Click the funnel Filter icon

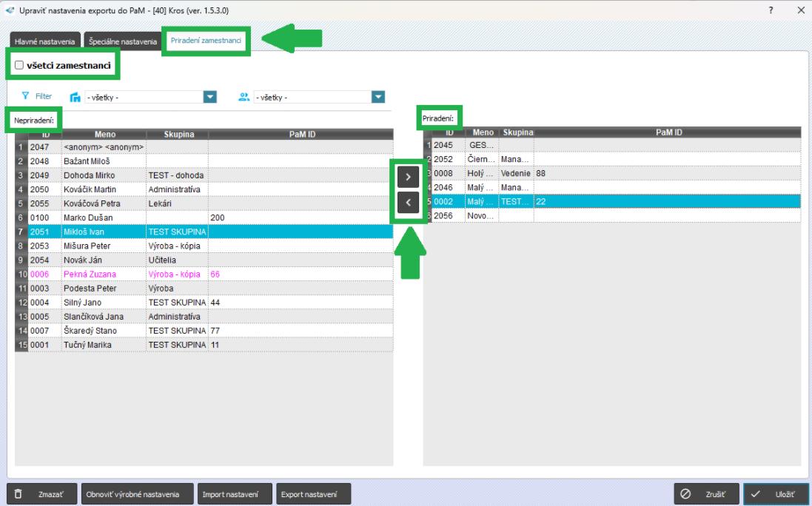(26, 96)
